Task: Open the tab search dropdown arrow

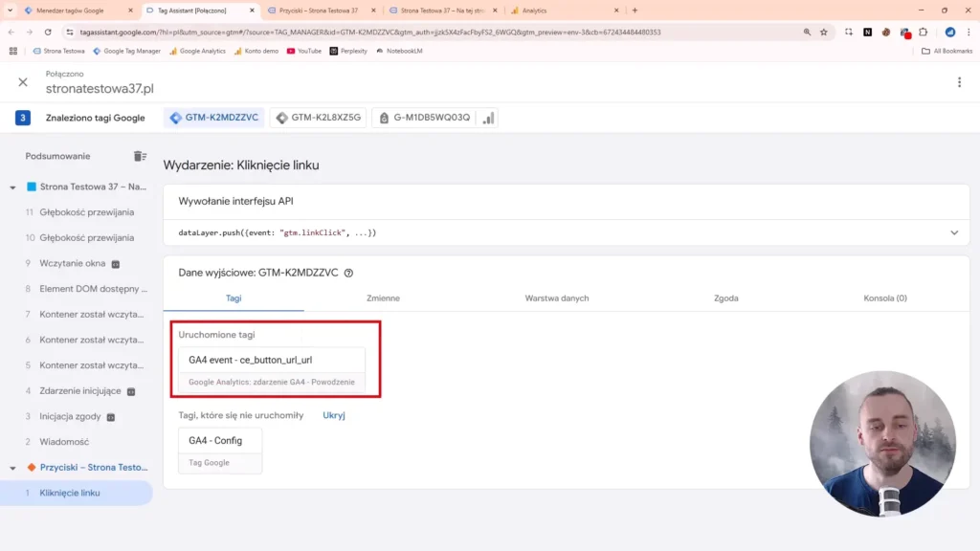Action: click(x=10, y=11)
